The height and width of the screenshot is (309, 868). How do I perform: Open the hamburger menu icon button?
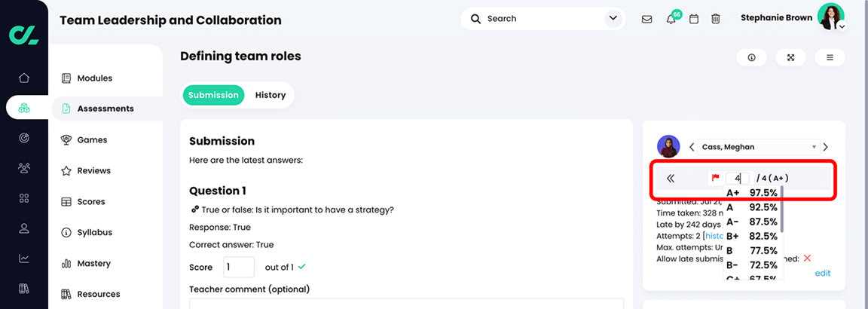pyautogui.click(x=830, y=57)
